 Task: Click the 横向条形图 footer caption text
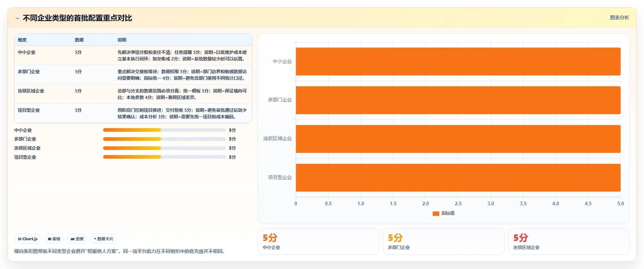tap(119, 251)
